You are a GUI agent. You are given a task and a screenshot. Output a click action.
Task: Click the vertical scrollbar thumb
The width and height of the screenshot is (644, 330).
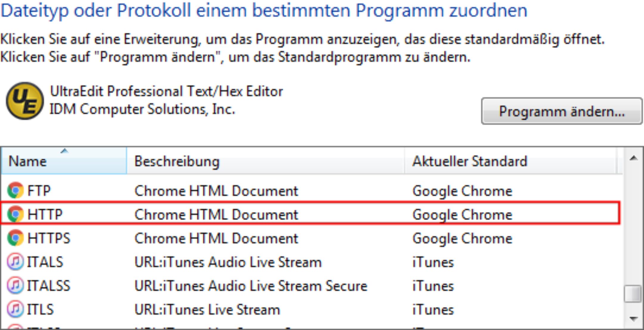click(633, 294)
